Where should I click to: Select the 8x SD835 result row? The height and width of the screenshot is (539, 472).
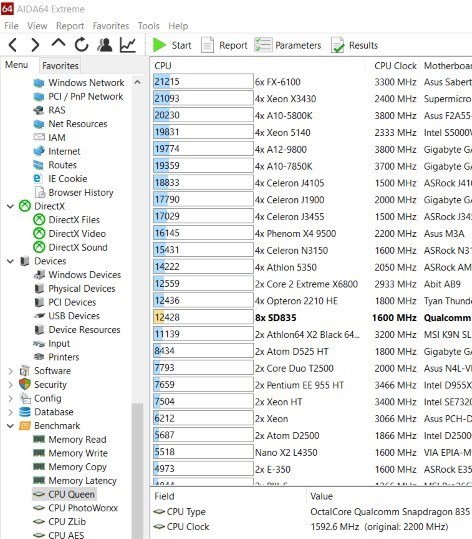click(x=312, y=317)
